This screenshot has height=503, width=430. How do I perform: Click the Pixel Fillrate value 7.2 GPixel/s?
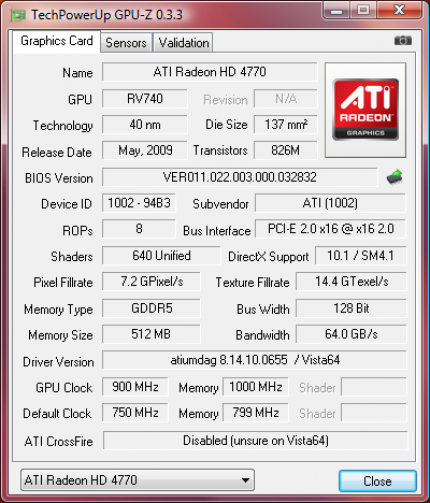[x=151, y=282]
